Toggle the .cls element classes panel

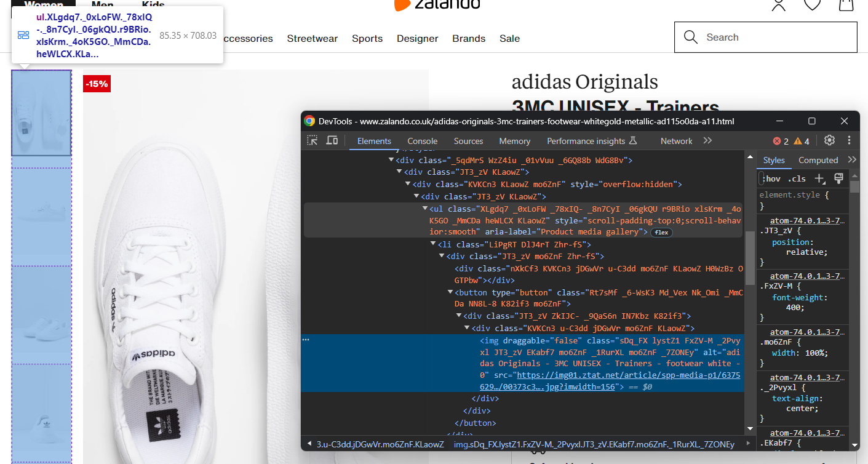click(797, 178)
